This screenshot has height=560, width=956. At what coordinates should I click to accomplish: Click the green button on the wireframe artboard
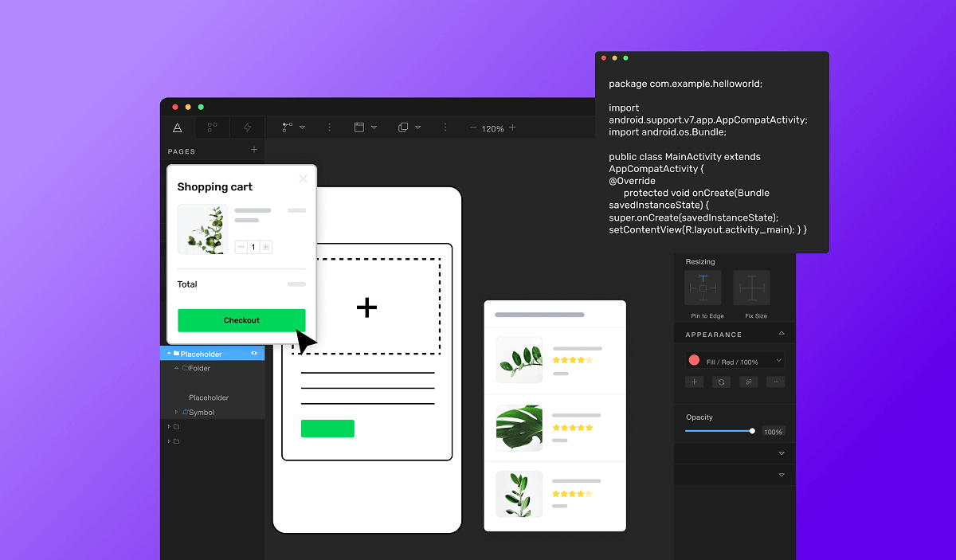[x=327, y=429]
